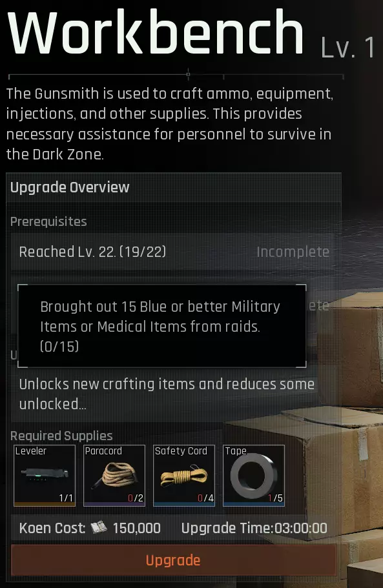Click the marker on the level progress line

189,74
